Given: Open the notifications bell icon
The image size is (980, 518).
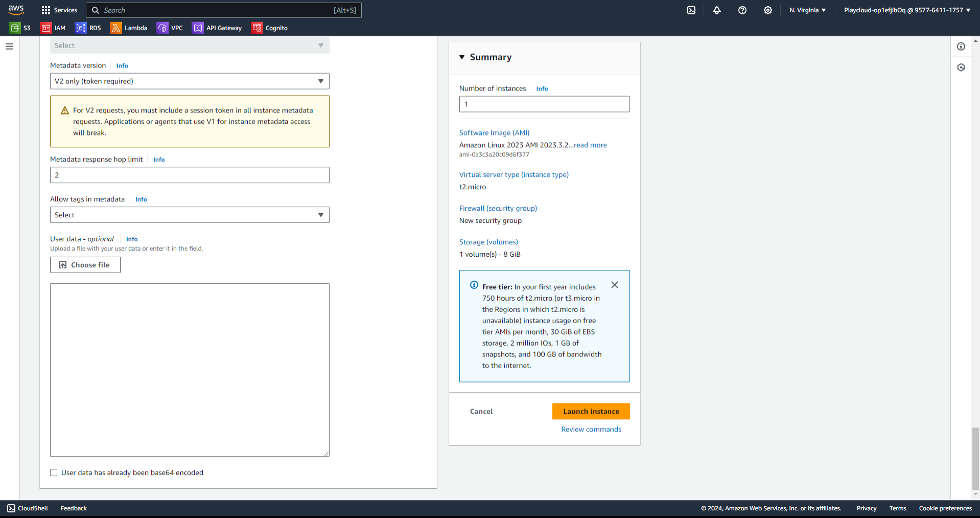Looking at the screenshot, I should coord(716,10).
